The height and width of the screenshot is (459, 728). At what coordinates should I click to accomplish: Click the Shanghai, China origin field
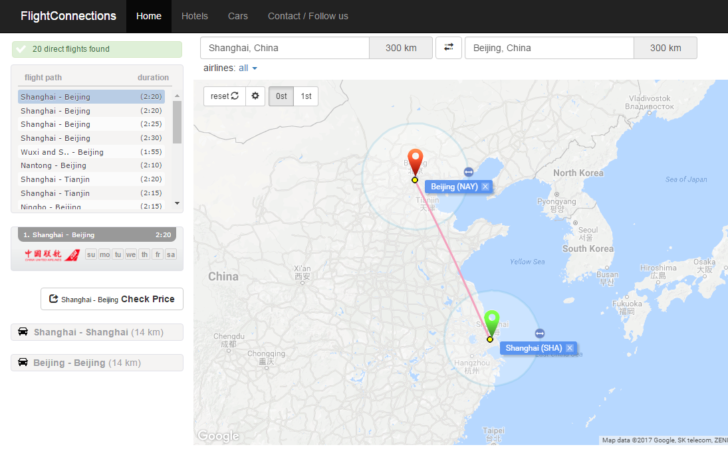285,48
